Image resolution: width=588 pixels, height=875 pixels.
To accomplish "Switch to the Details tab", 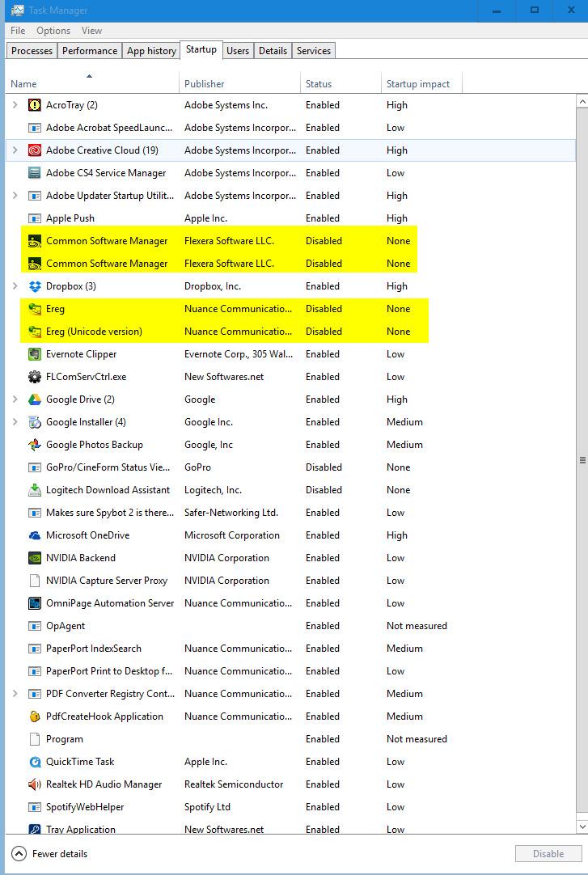I will [x=273, y=51].
